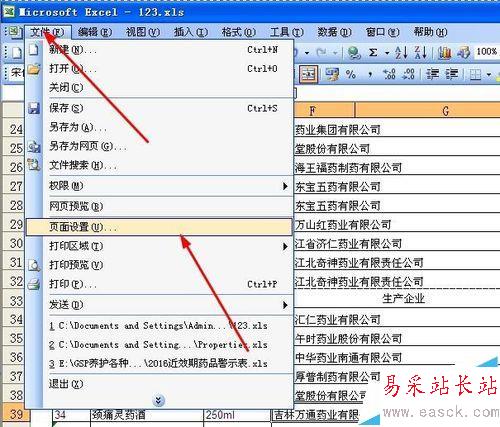Screen dimensions: 500x427
Task: Open the Undo history dropdown arrow
Action: point(307,53)
